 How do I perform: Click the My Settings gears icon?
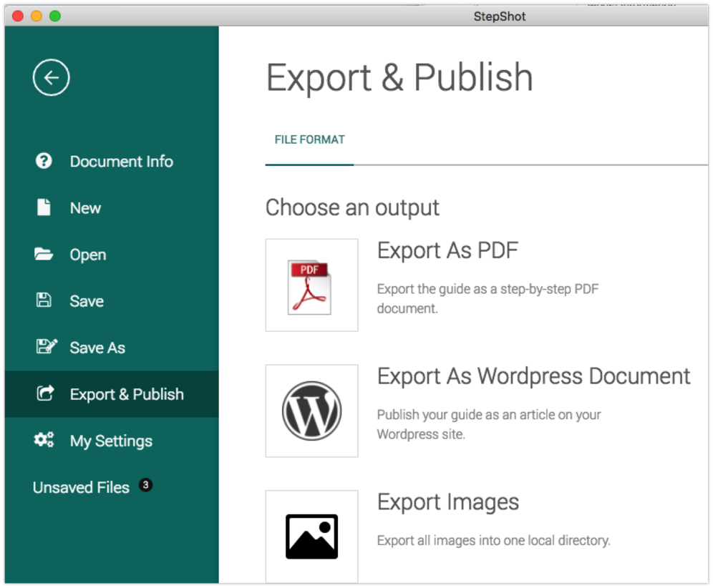tap(44, 440)
